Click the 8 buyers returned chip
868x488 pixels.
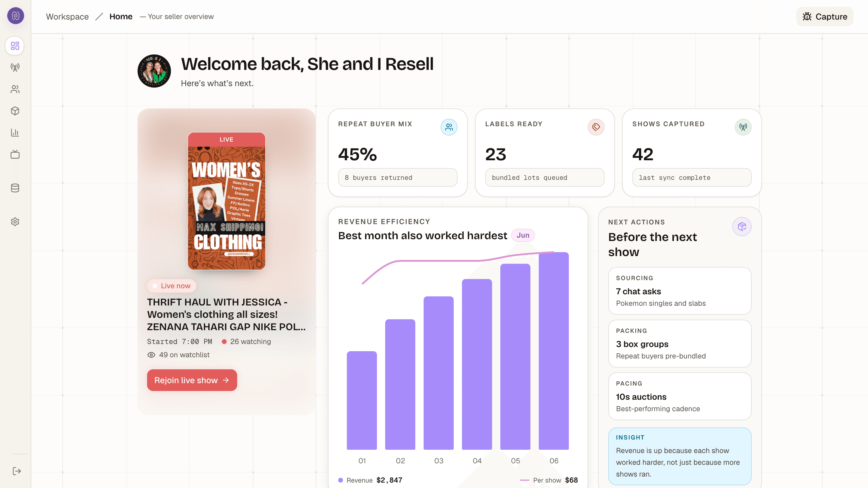pos(398,177)
